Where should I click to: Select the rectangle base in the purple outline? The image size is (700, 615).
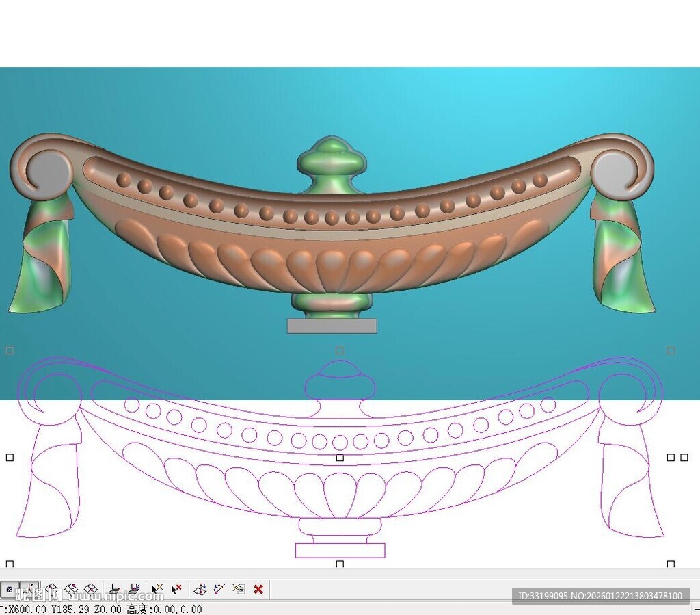[x=340, y=550]
